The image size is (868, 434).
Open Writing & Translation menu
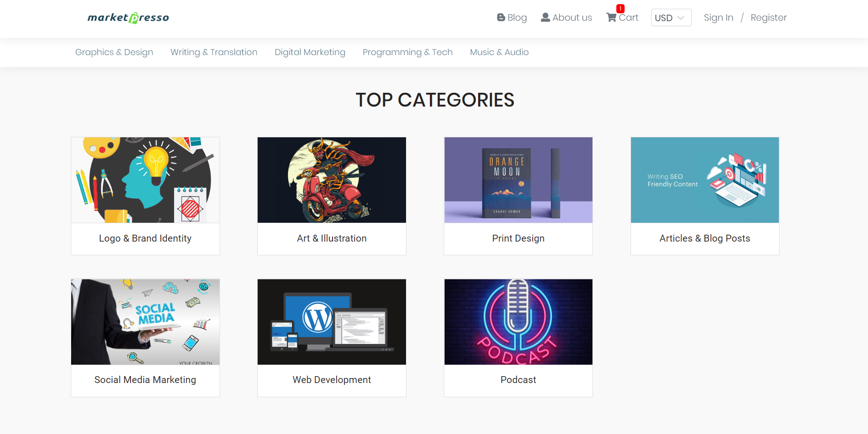tap(214, 52)
